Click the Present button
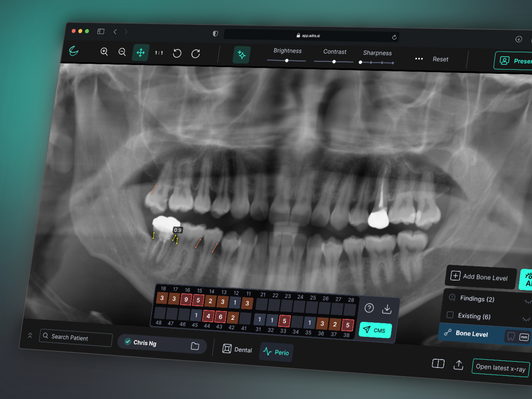Screen dimensions: 532x399 [x=514, y=61]
